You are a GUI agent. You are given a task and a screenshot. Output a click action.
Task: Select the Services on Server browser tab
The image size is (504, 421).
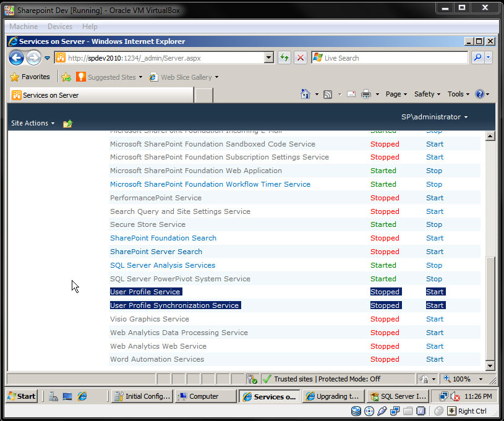(x=101, y=95)
